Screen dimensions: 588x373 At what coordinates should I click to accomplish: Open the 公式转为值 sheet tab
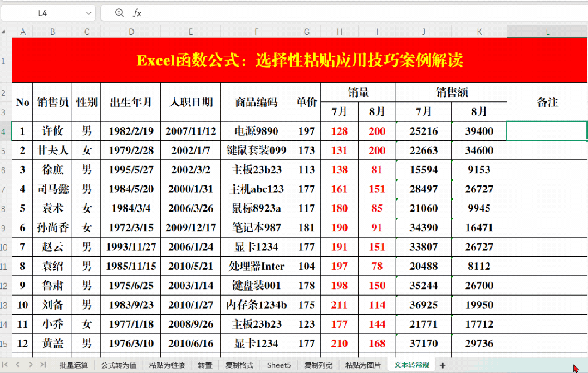click(x=118, y=365)
